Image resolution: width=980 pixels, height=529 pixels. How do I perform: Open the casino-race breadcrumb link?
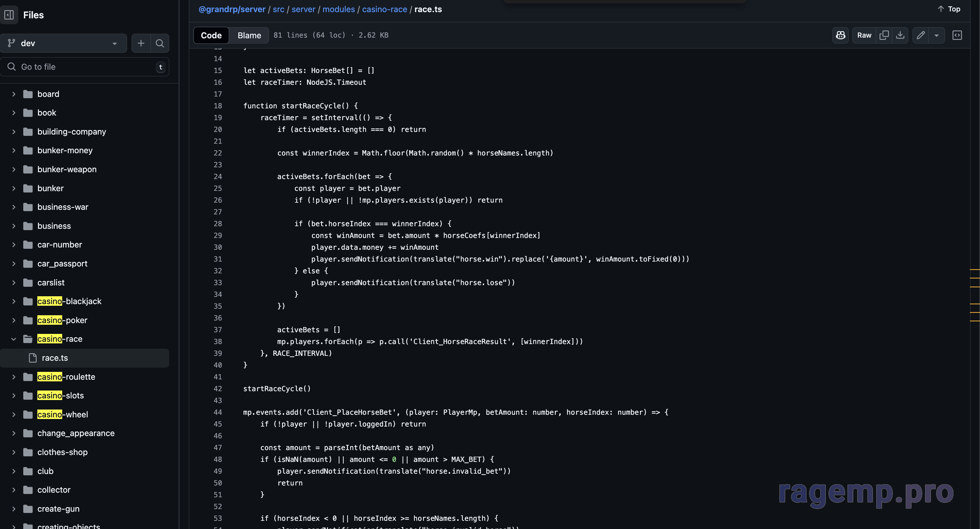(385, 9)
